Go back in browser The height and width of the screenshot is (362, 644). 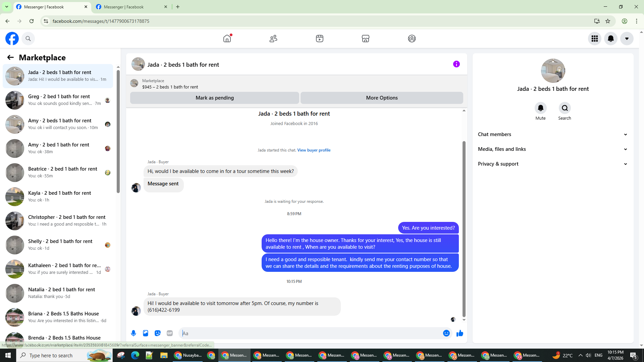(7, 21)
